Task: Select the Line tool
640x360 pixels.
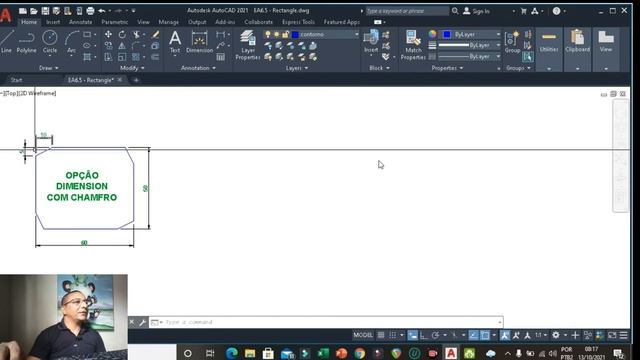Action: pos(6,42)
